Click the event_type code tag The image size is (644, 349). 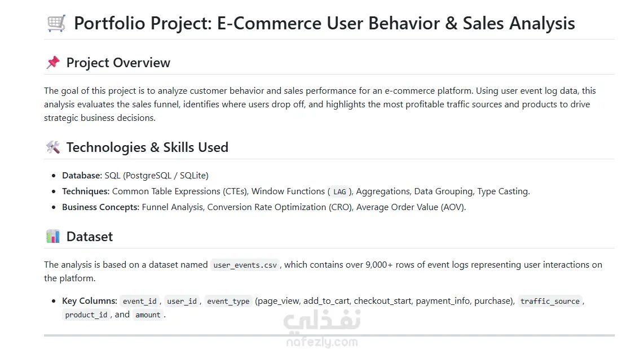coord(228,302)
